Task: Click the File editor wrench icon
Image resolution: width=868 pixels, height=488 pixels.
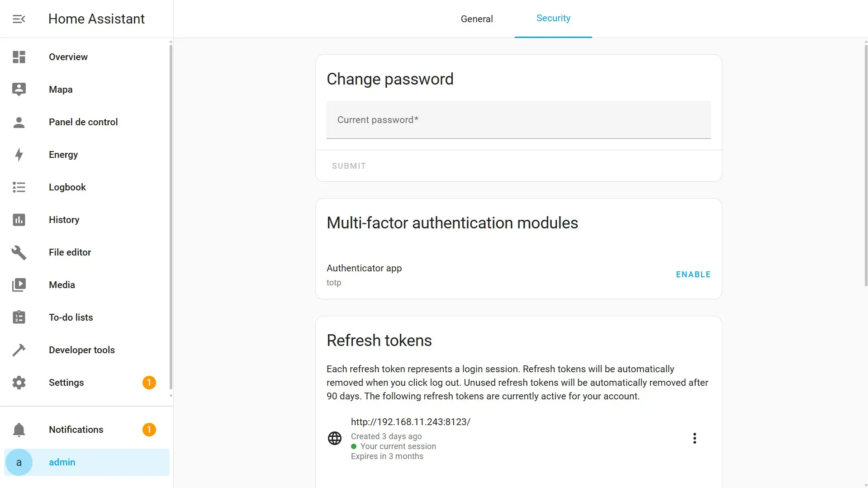Action: pos(19,252)
